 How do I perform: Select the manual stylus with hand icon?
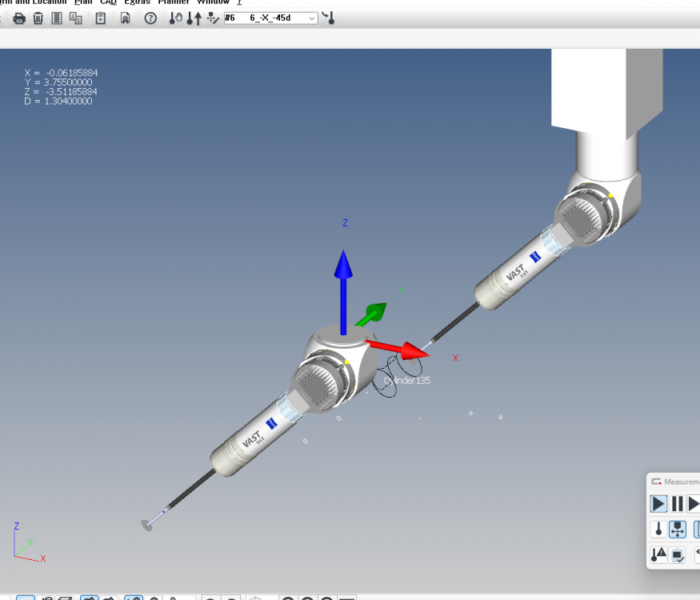coord(175,18)
